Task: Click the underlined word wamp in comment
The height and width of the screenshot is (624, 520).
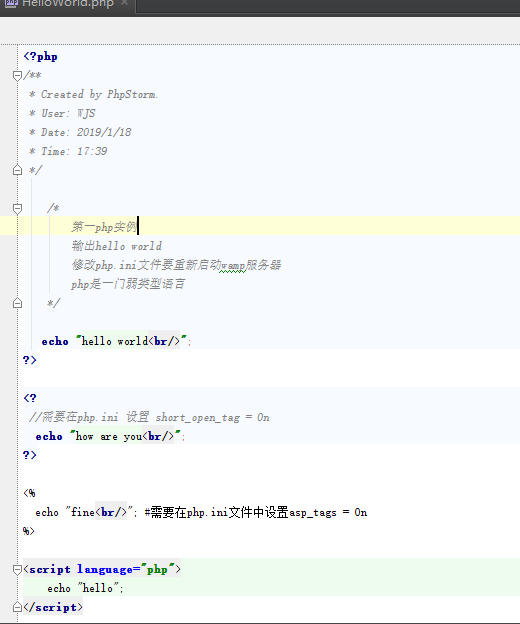Action: coord(233,265)
